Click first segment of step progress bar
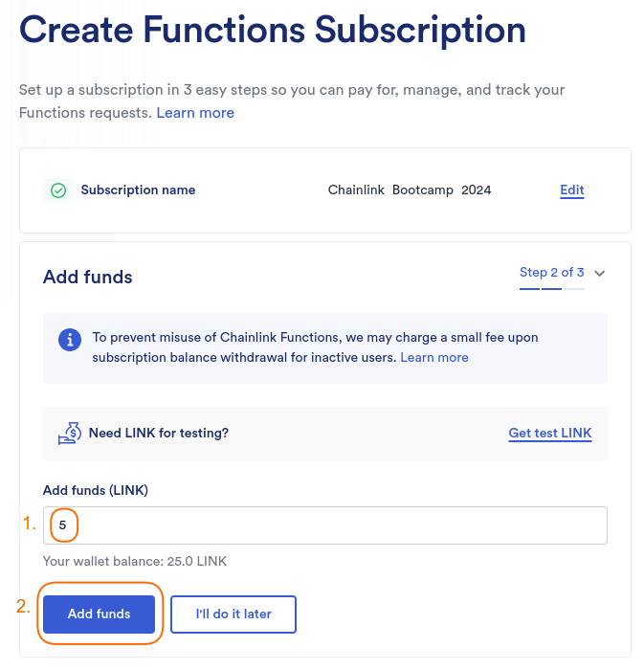Image resolution: width=644 pixels, height=670 pixels. point(529,289)
